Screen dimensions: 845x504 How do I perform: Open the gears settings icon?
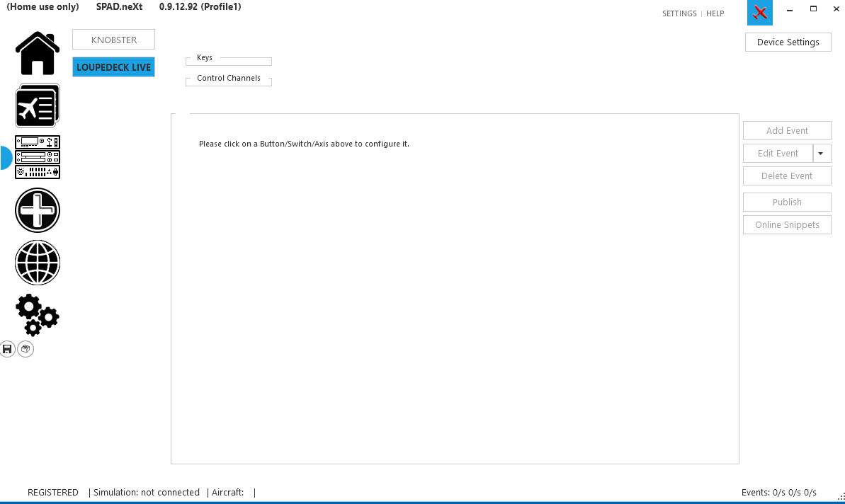38,314
